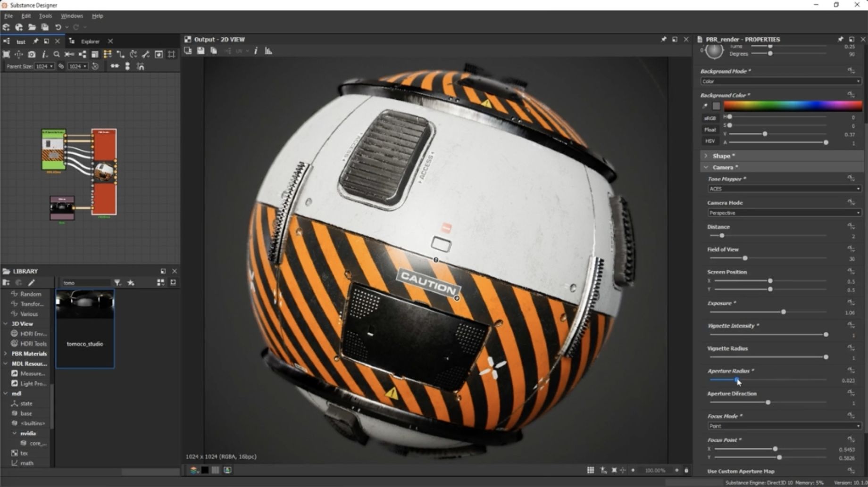Click the black background swatch in 2D view

click(x=205, y=470)
